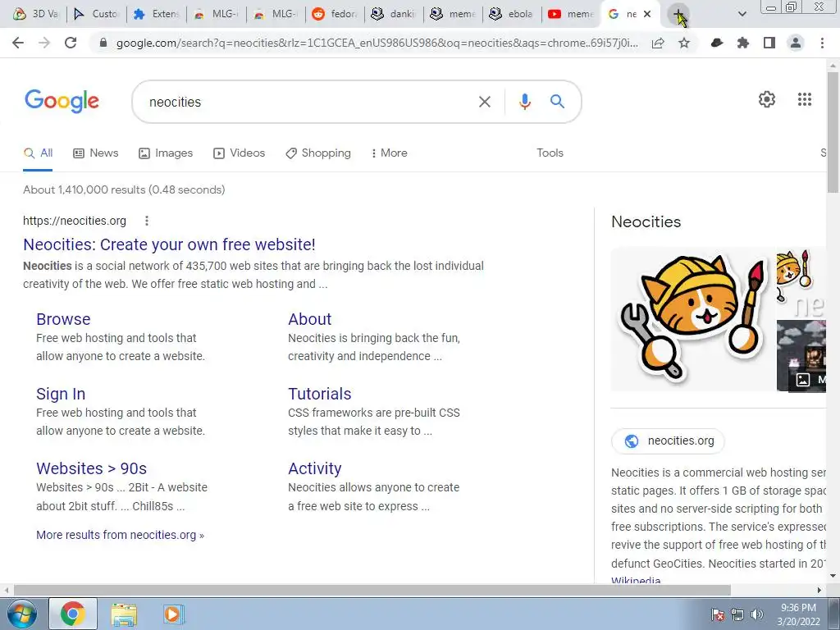This screenshot has width=840, height=630.
Task: Open Chrome three-dot menu
Action: (x=822, y=43)
